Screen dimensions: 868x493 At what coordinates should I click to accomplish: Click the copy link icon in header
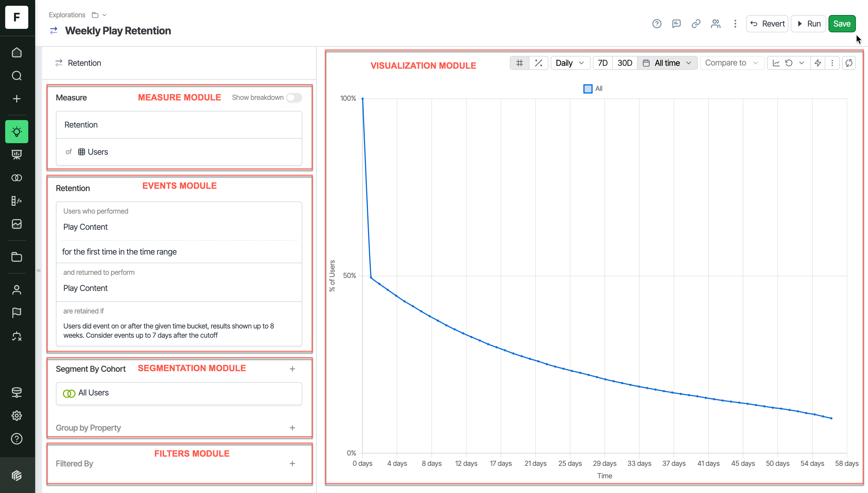(x=696, y=24)
